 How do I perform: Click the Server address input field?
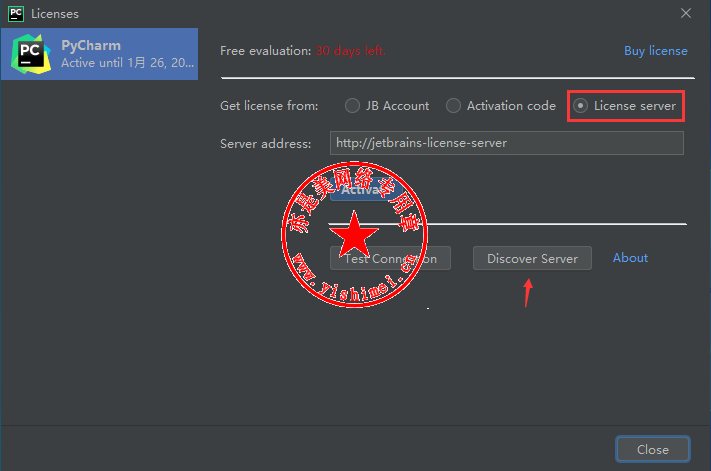coord(506,143)
